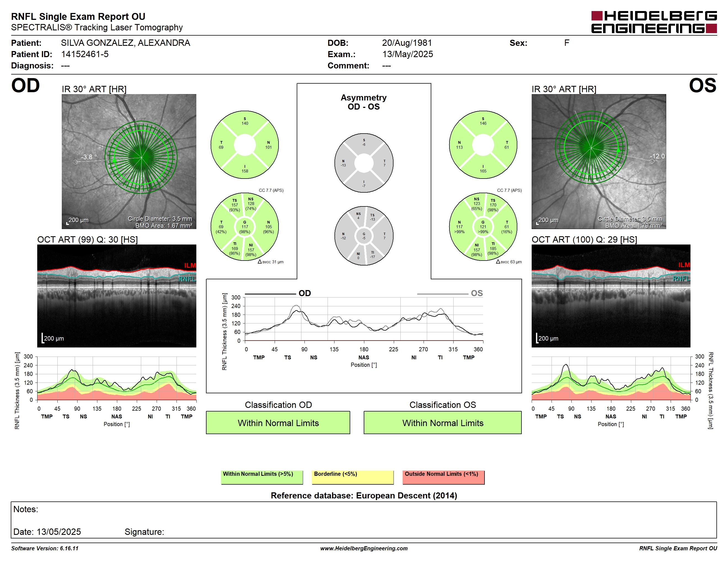
Task: Click the Software Version: 6.16.11 footer
Action: 45,548
